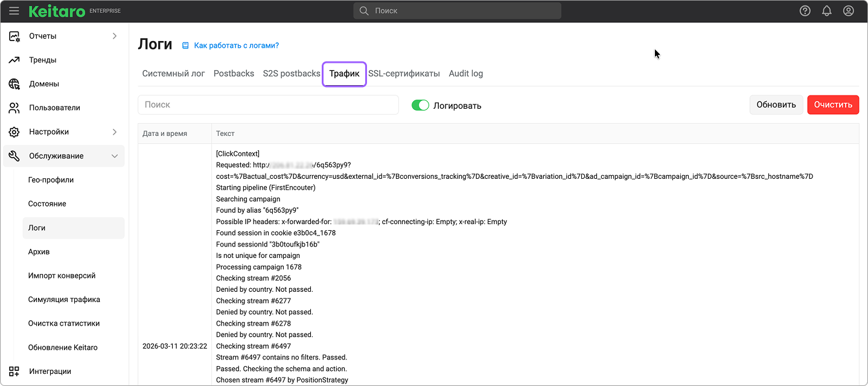Click the Users people icon

[14, 108]
